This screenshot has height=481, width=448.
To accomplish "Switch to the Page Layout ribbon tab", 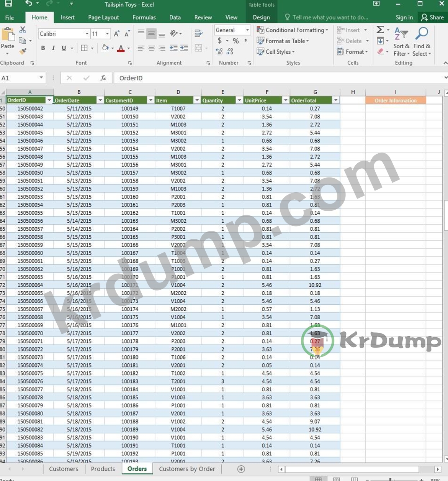I will [x=103, y=17].
